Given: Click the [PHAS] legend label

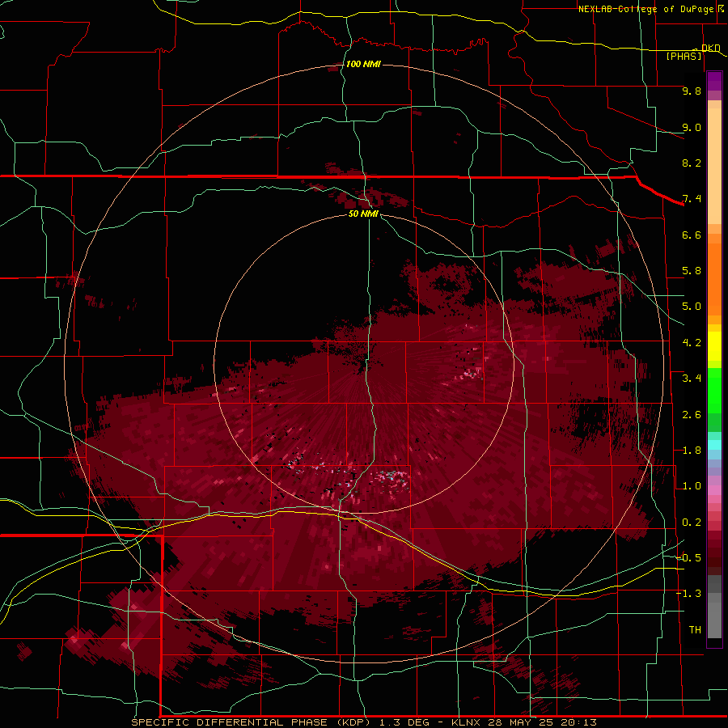Looking at the screenshot, I should 684,56.
